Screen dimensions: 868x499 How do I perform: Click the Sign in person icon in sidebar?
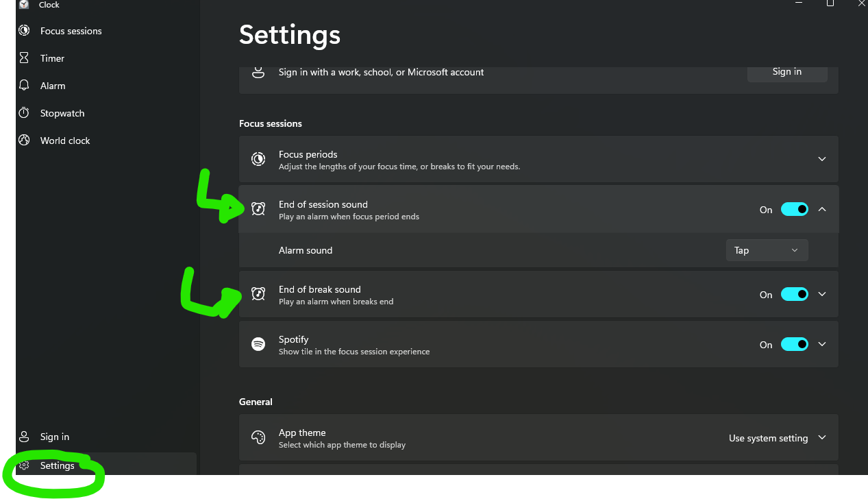24,437
